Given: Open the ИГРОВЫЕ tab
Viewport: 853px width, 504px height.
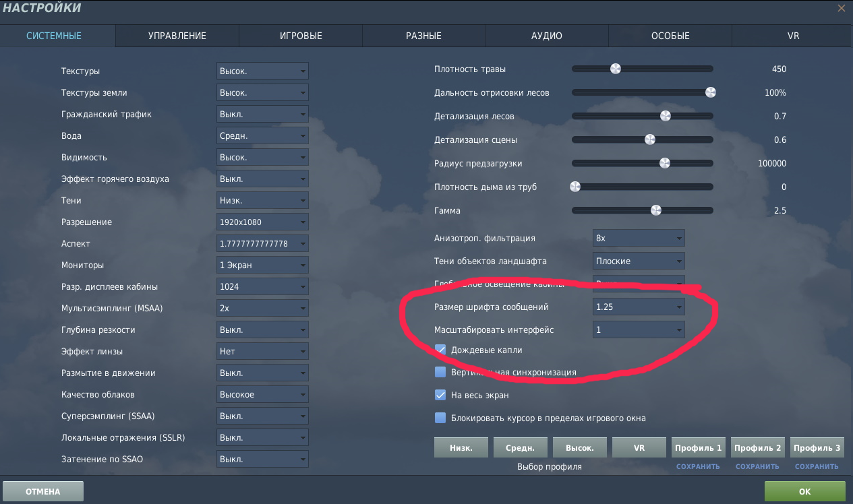Looking at the screenshot, I should point(301,36).
